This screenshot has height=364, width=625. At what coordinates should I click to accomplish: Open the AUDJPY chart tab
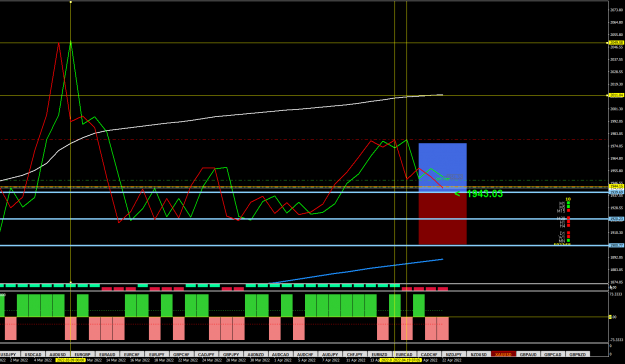[329, 354]
